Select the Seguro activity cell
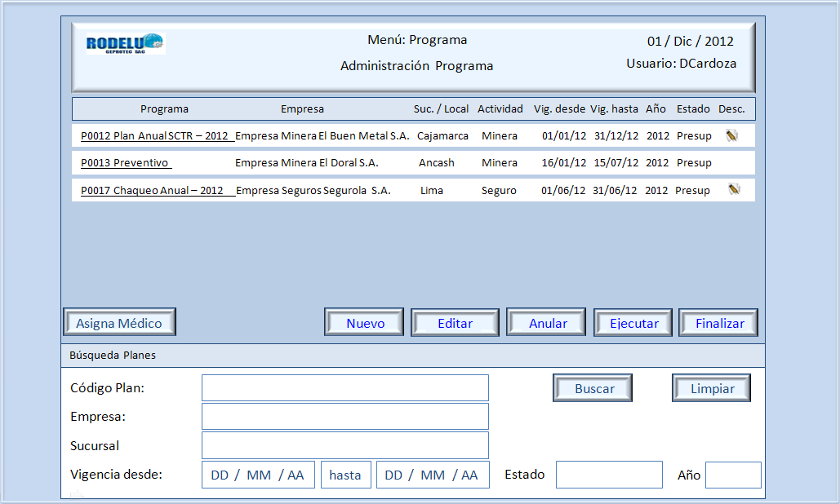Screen dimensions: 840x504 499,191
